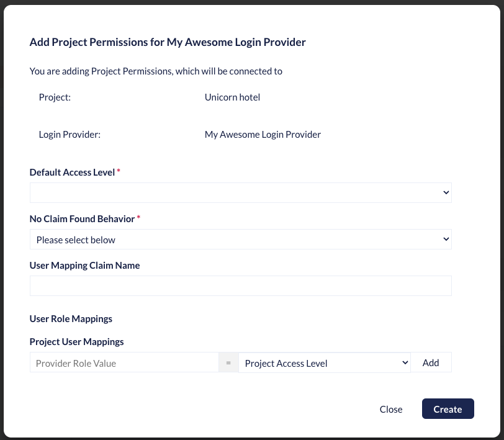
Task: Click the Add Project Permissions dialog title
Action: click(x=168, y=42)
